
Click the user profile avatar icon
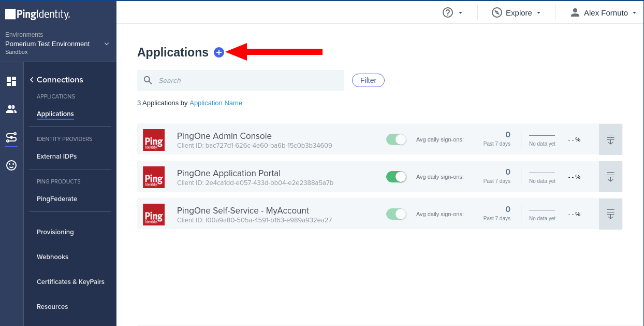coord(575,12)
